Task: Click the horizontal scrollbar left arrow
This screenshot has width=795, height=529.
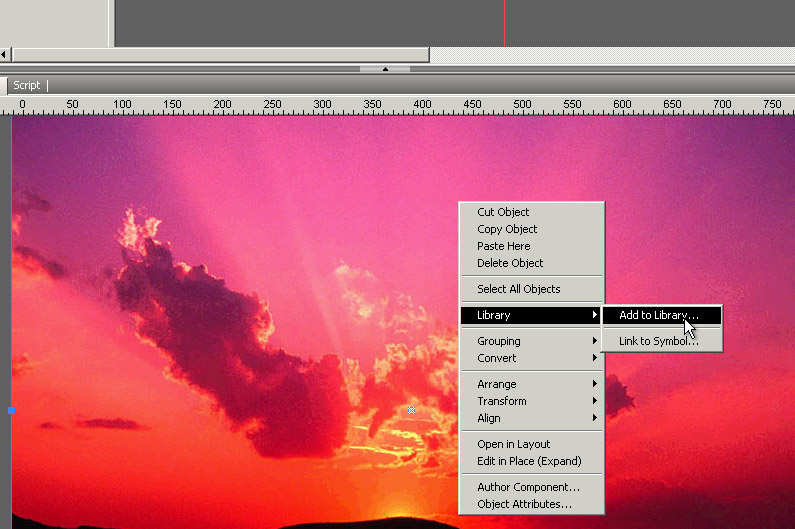Action: click(5, 54)
